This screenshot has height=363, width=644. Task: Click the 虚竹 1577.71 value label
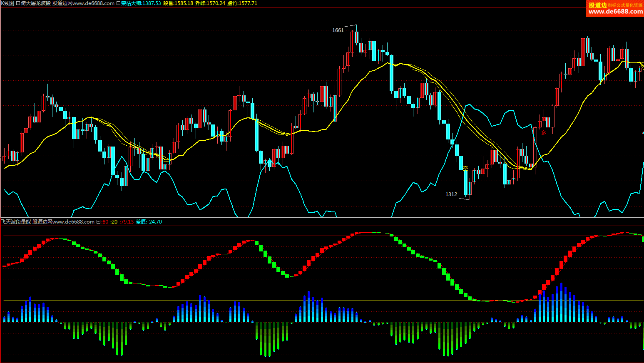(242, 3)
